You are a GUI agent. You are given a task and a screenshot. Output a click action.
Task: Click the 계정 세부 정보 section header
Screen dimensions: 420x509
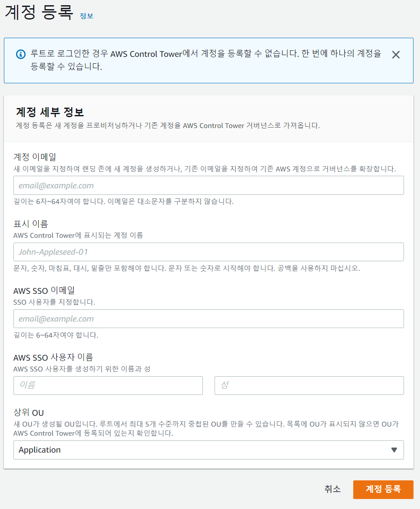click(50, 112)
